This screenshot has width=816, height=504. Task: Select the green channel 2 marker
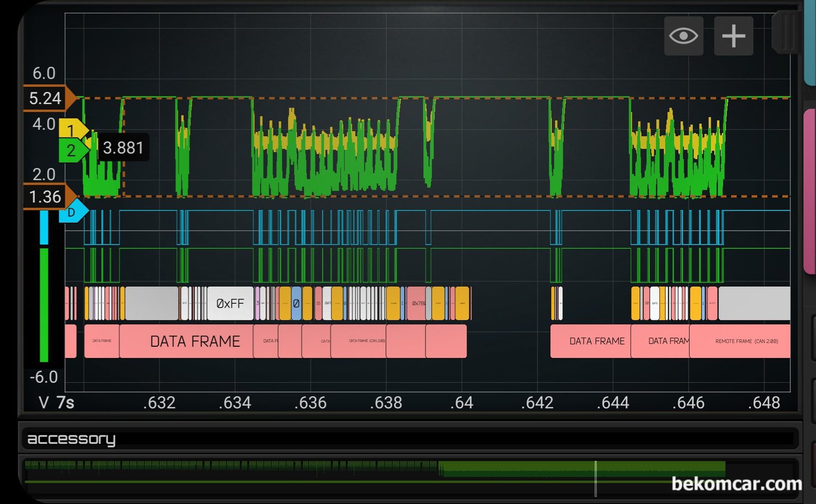tap(72, 151)
